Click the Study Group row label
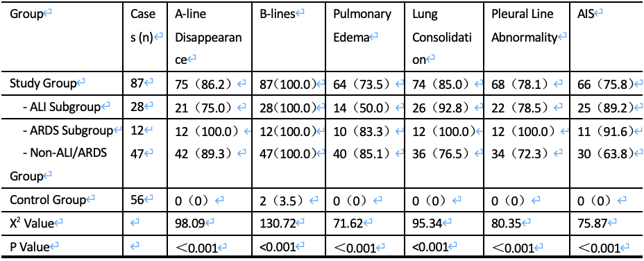Viewport: 644px width, 261px height. click(44, 83)
